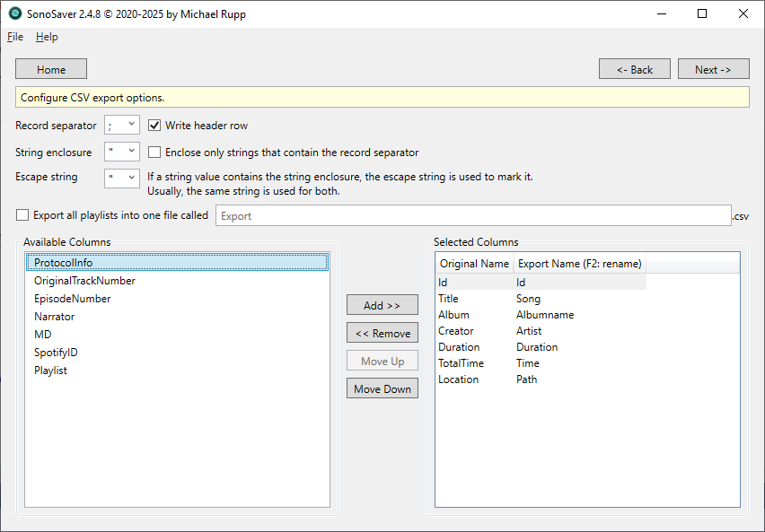Click the Home button
Screen dimensions: 765x532
(50, 68)
